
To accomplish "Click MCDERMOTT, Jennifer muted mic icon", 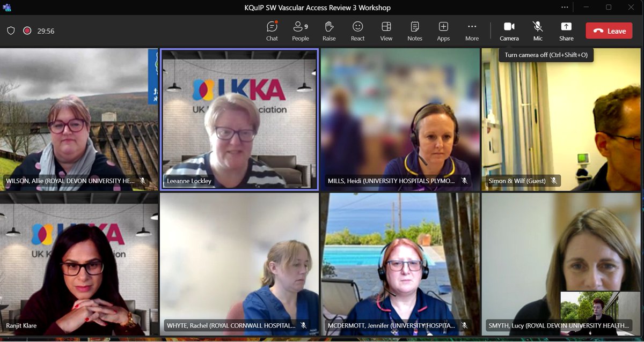I will pos(464,325).
